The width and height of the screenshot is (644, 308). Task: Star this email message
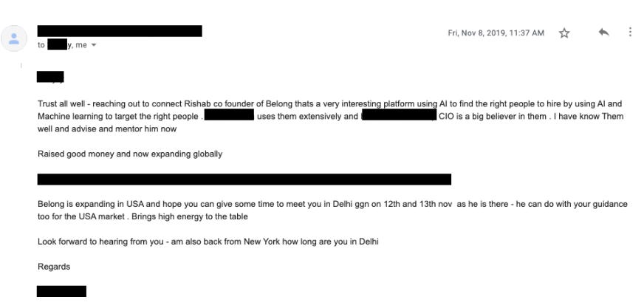click(565, 32)
